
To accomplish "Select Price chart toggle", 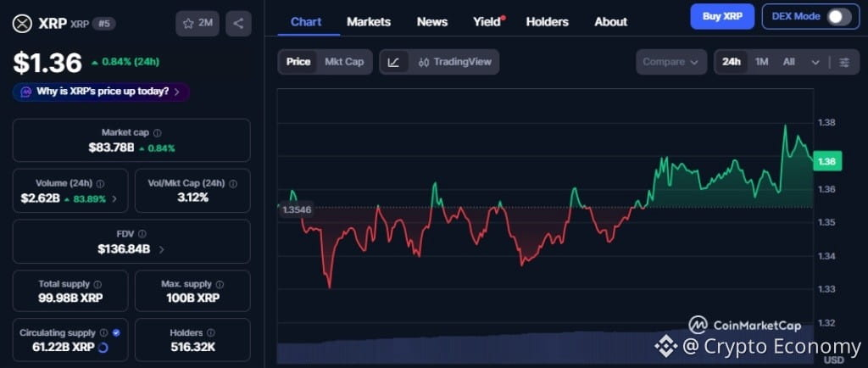I will [298, 62].
